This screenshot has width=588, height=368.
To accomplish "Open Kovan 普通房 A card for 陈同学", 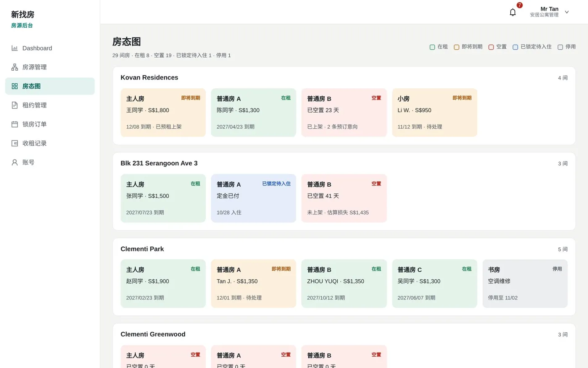I will (x=253, y=112).
